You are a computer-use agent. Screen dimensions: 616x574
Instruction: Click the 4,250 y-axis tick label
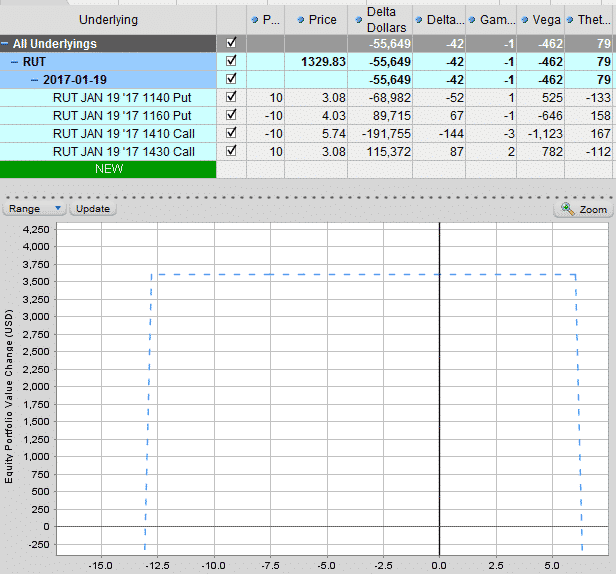36,229
